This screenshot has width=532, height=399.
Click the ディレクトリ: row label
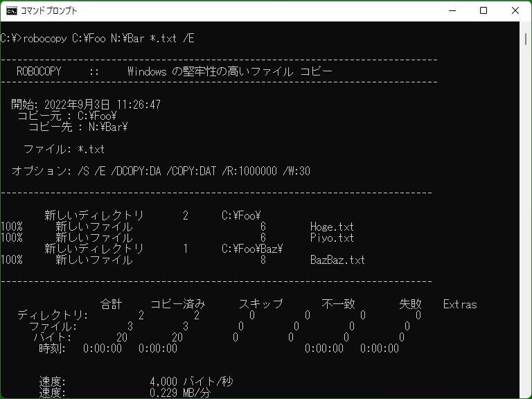pyautogui.click(x=53, y=315)
